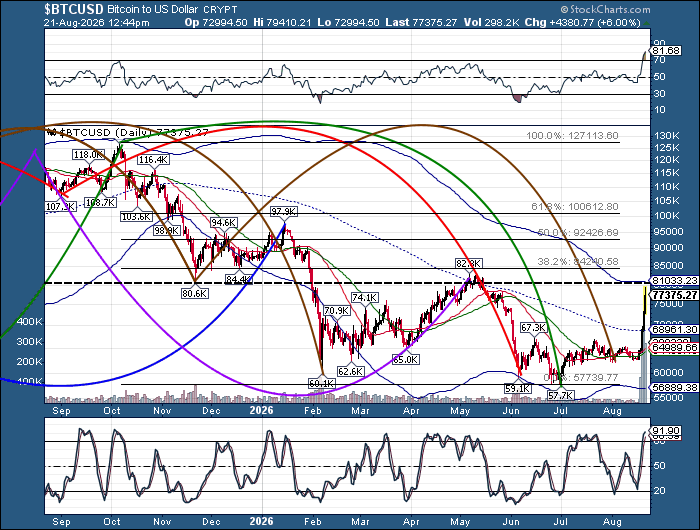This screenshot has width=700, height=530.
Task: Click the 68961.30 moving average tag
Action: pyautogui.click(x=675, y=329)
